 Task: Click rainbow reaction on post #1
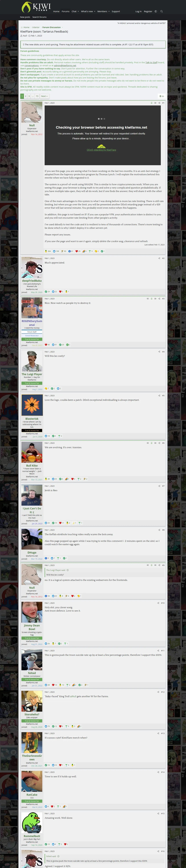pyautogui.click(x=84, y=251)
